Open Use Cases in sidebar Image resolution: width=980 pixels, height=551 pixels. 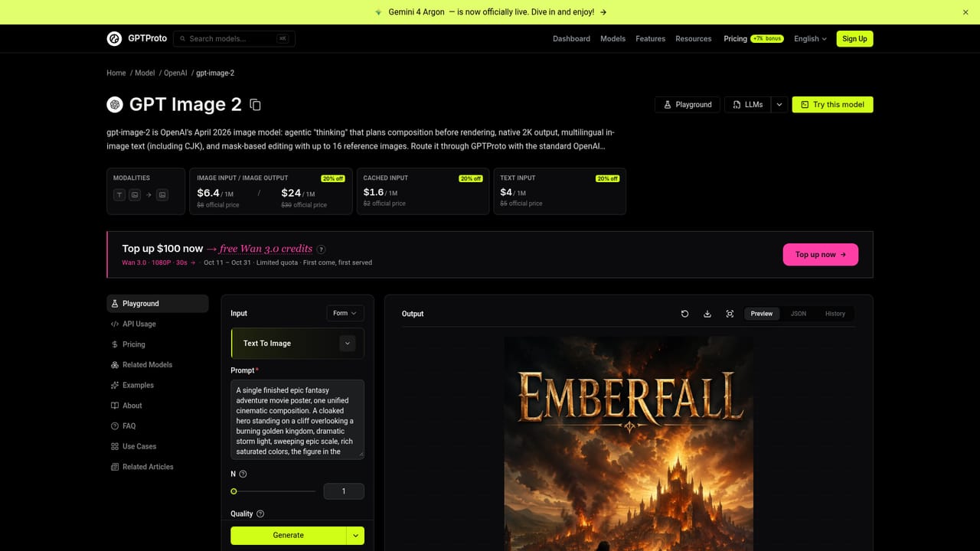157,446
